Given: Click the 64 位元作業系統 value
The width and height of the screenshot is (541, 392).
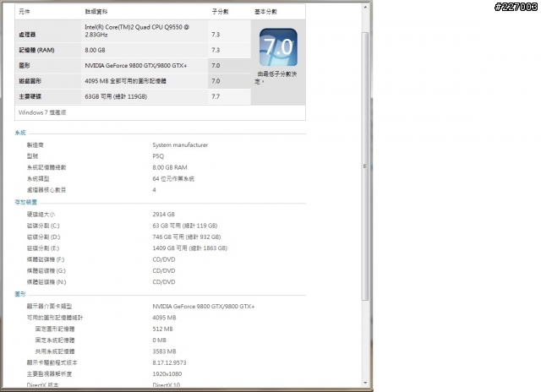Looking at the screenshot, I should 173,178.
